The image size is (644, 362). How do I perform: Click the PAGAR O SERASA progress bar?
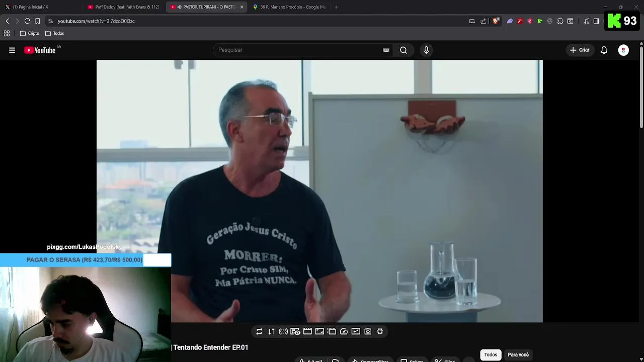point(86,260)
